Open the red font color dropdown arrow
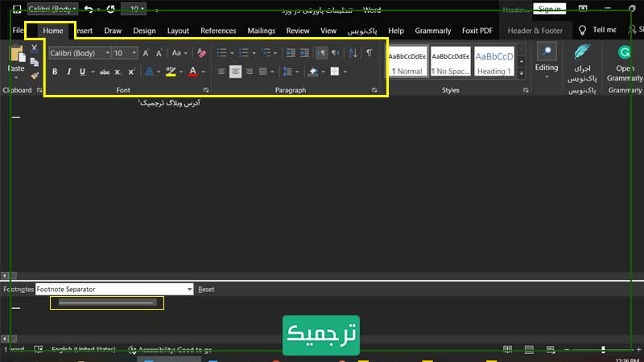644x362 pixels. (x=204, y=72)
